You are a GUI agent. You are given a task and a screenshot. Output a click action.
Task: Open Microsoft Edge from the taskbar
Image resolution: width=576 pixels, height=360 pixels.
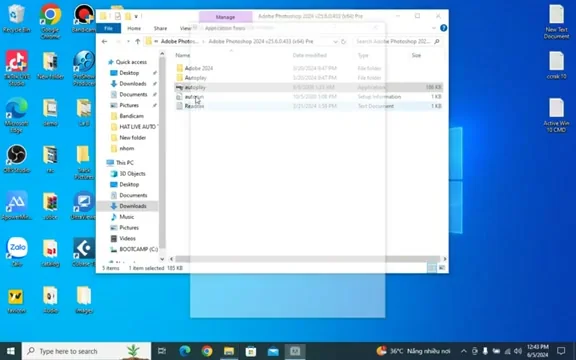point(185,351)
